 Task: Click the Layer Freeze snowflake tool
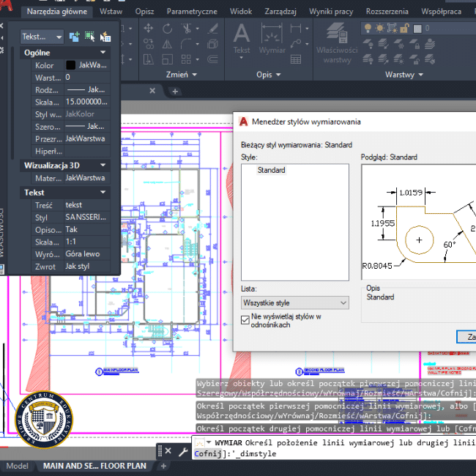point(399,44)
